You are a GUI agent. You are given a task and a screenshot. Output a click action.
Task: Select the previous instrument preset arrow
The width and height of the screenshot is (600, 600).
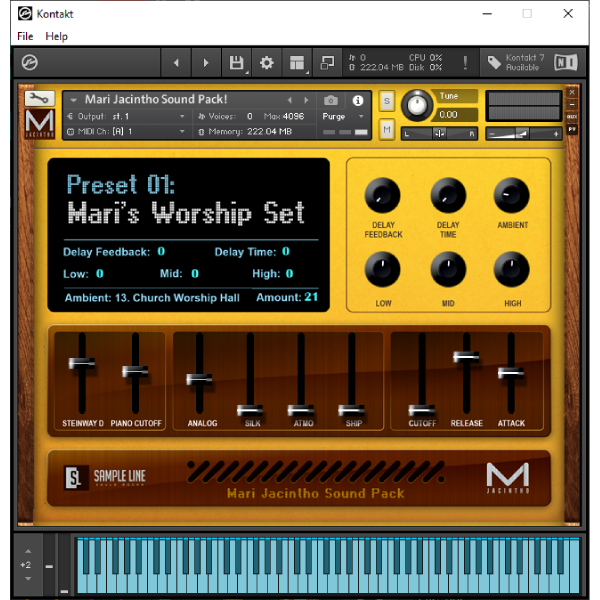tap(290, 100)
